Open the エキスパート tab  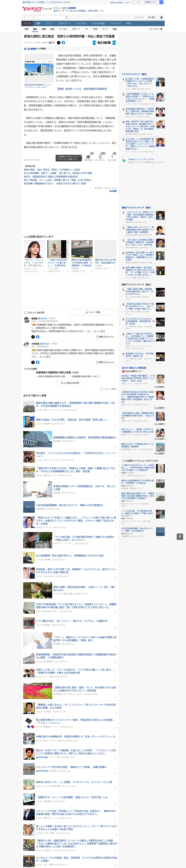pyautogui.click(x=64, y=24)
